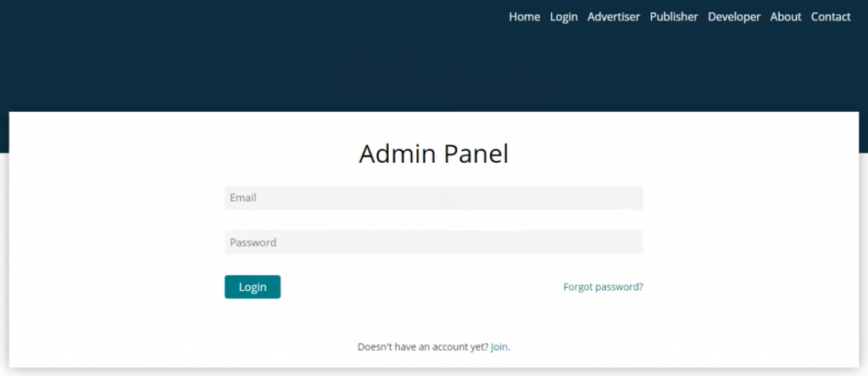This screenshot has height=376, width=868.
Task: Select Login in the top navigation
Action: coord(564,17)
